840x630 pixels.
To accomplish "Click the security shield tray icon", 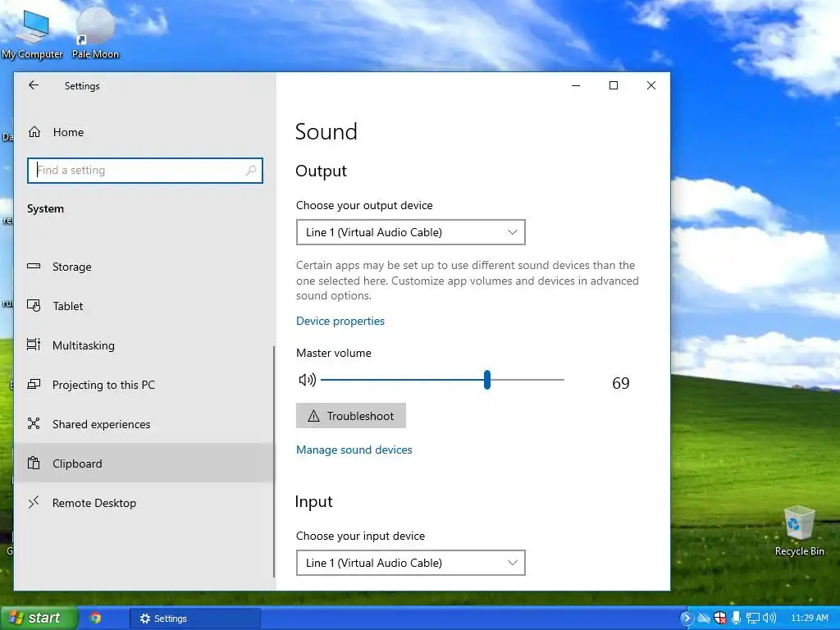I will pyautogui.click(x=720, y=619).
